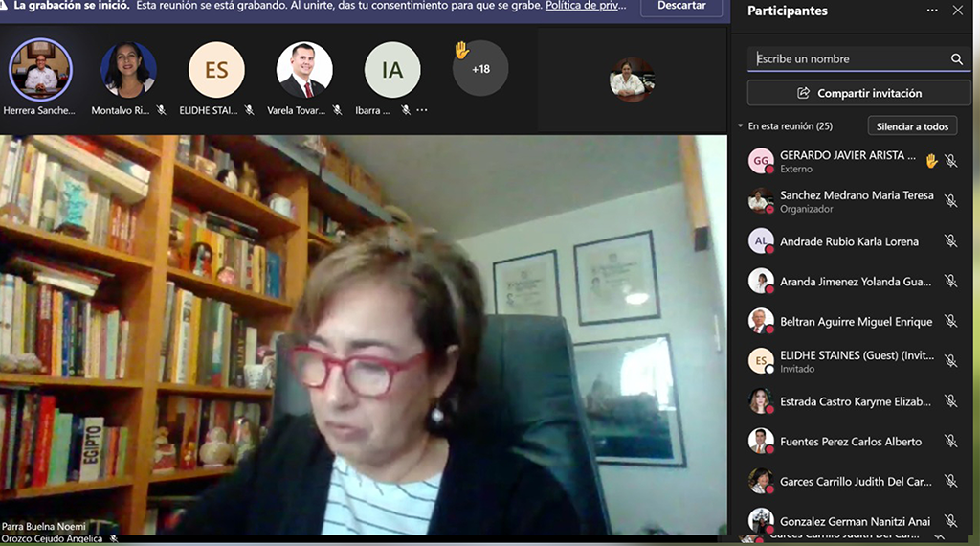Screen dimensions: 980x546
Task: Click ES avatar in top participant strip
Action: (216, 69)
